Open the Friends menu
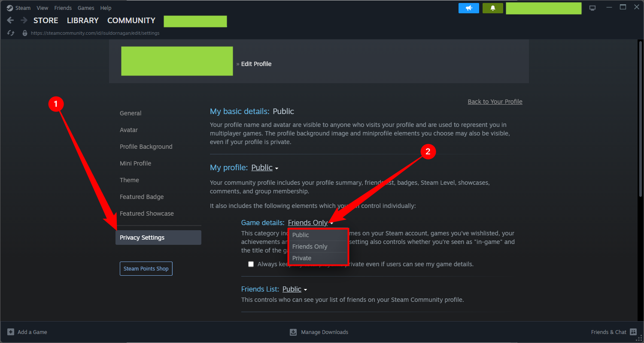 coord(63,8)
